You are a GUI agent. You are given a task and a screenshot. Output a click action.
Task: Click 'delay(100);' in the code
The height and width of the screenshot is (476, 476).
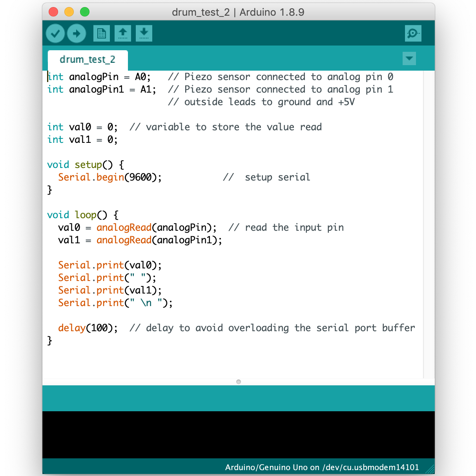88,328
